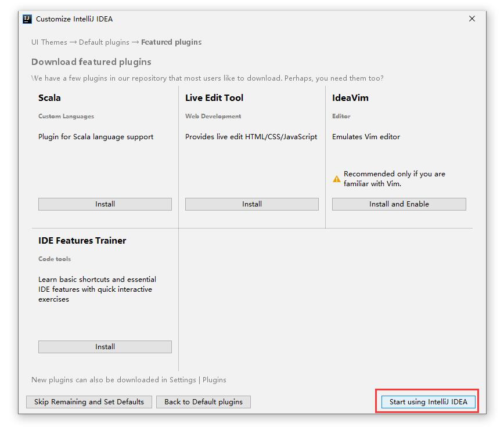This screenshot has width=504, height=431.
Task: Click the Live Edit Tool title
Action: pos(214,97)
